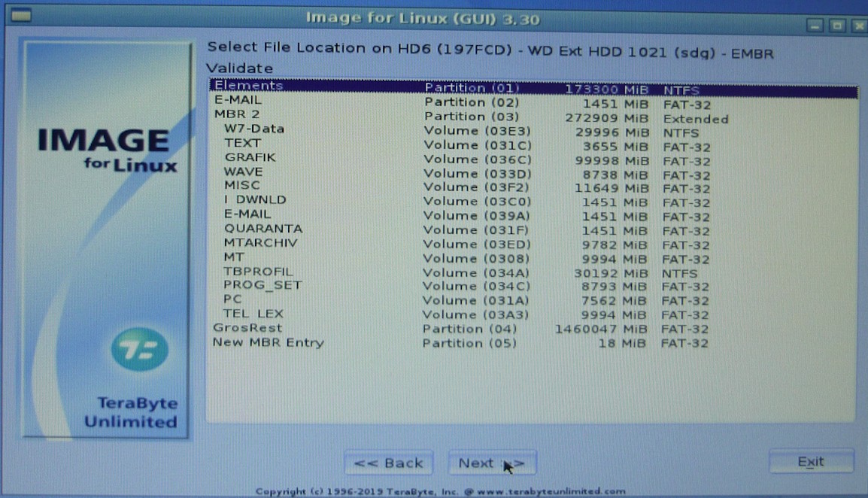The width and height of the screenshot is (868, 498).
Task: Click the 'Volume (03A3)' identifier
Action: (475, 314)
